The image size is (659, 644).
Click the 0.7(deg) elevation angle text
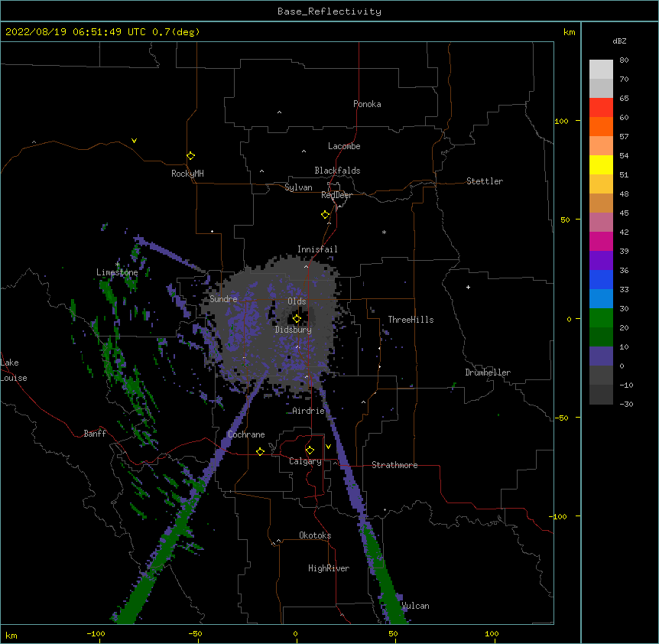point(176,32)
